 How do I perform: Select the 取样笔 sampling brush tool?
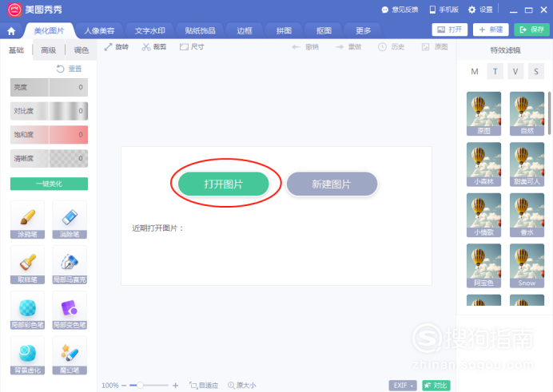[x=27, y=265]
